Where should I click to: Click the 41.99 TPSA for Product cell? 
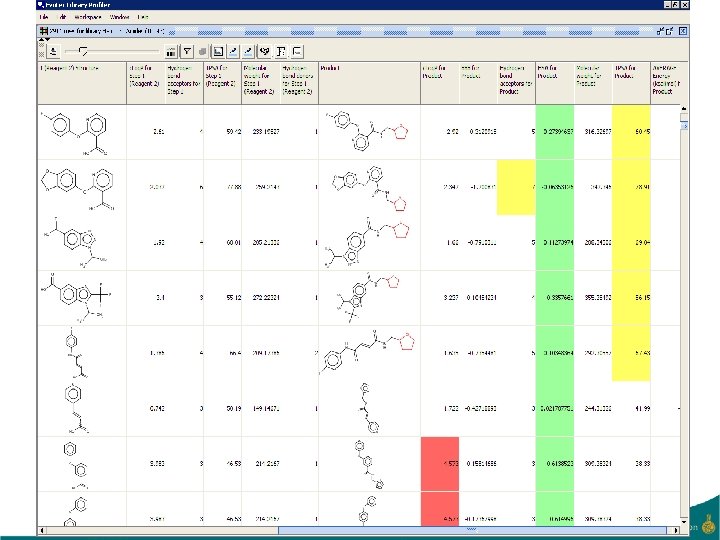tap(631, 408)
